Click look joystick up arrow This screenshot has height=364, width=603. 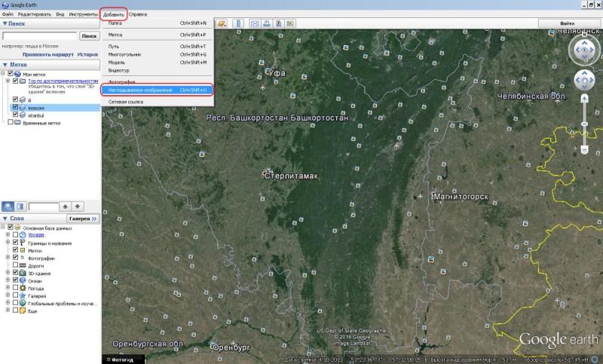pyautogui.click(x=585, y=42)
